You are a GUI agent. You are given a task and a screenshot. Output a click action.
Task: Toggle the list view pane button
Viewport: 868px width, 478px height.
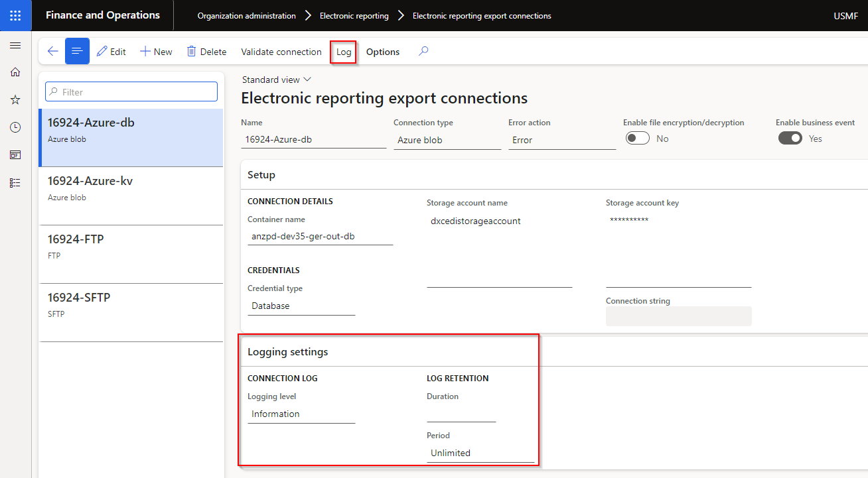[77, 51]
